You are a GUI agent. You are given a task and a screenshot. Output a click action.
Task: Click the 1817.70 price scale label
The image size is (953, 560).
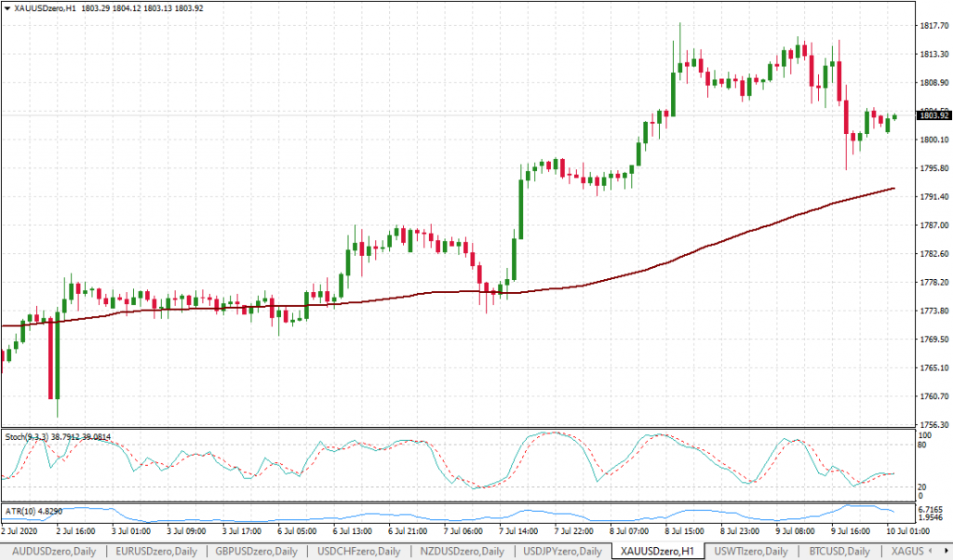click(x=932, y=25)
